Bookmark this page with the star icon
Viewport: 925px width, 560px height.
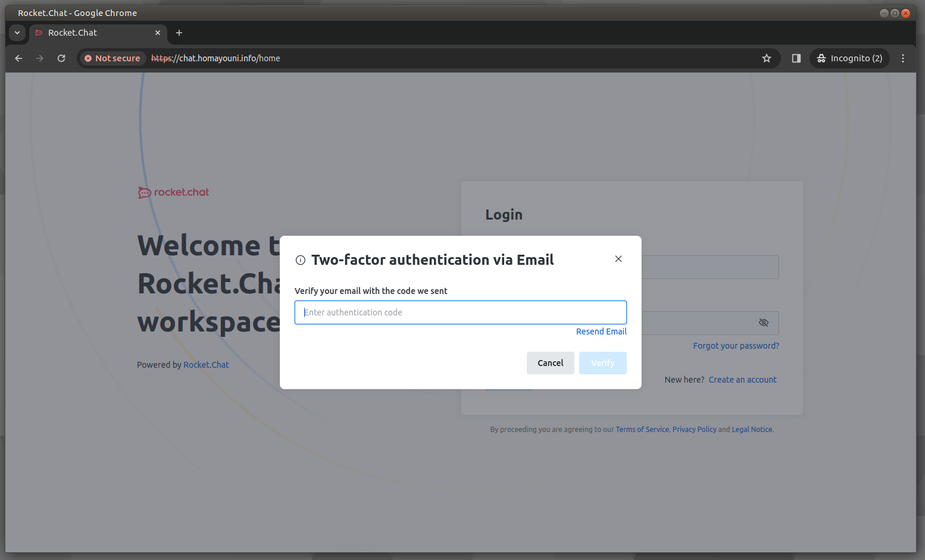[x=767, y=58]
